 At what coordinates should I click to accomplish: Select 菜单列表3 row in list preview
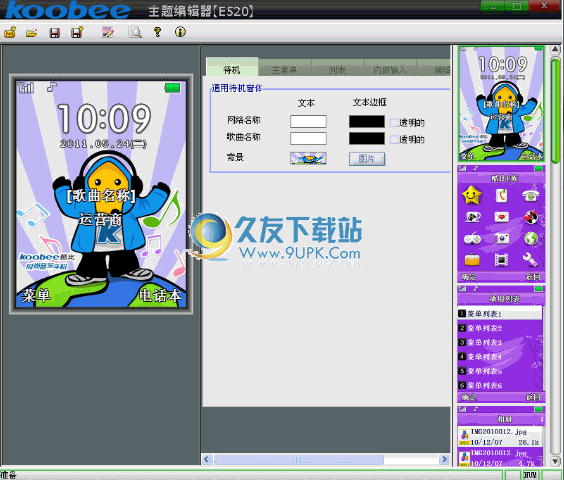(500, 343)
